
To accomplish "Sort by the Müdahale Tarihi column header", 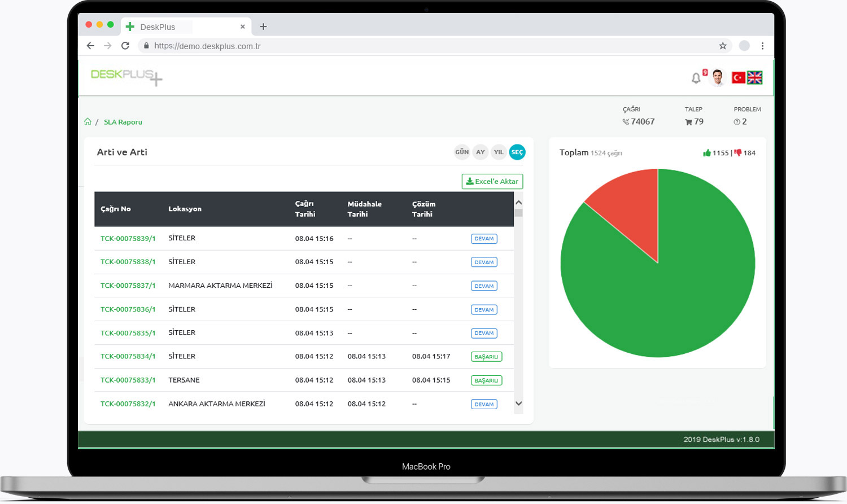I will (364, 209).
